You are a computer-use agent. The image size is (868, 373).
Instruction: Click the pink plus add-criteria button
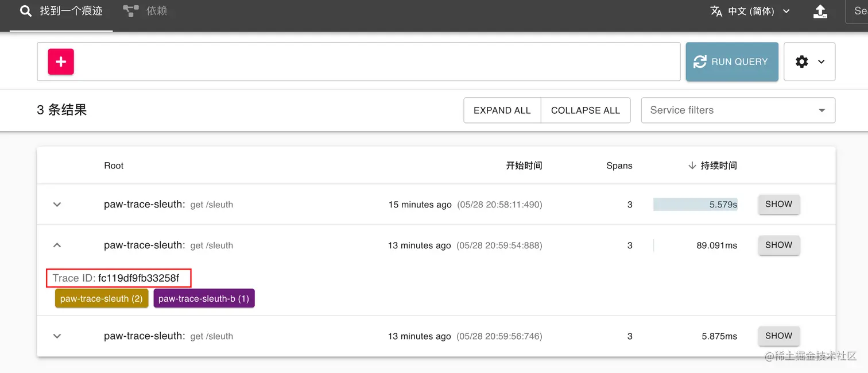pos(61,61)
